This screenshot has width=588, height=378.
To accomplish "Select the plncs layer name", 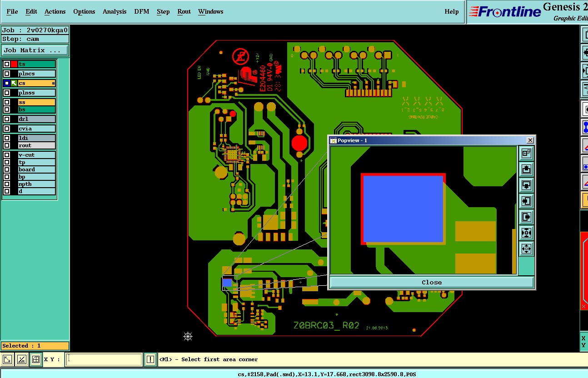I will coord(37,74).
